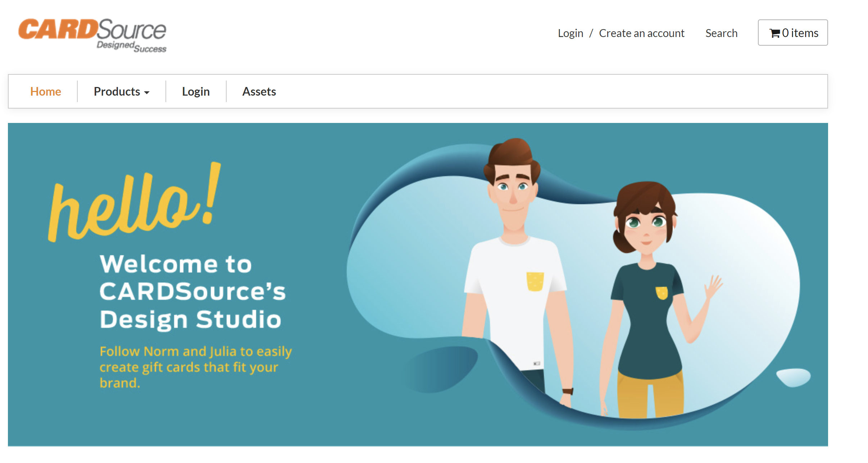Expand the Products dropdown menu
868x463 pixels.
click(122, 91)
